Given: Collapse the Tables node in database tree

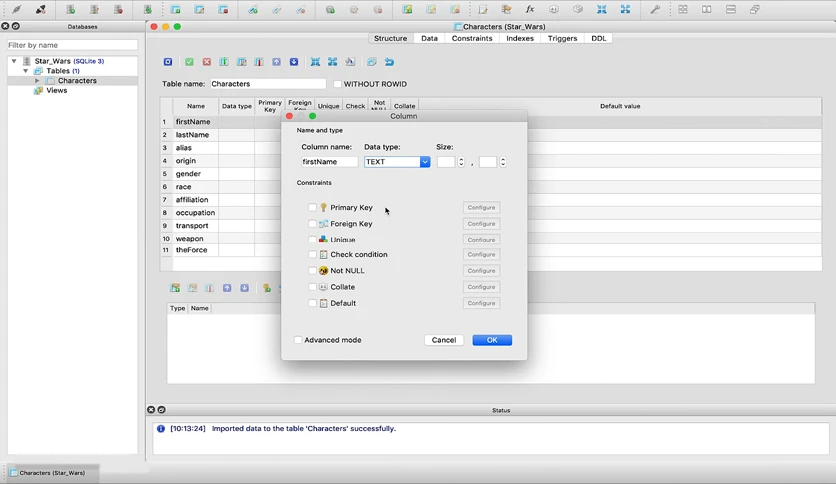Looking at the screenshot, I should [26, 71].
